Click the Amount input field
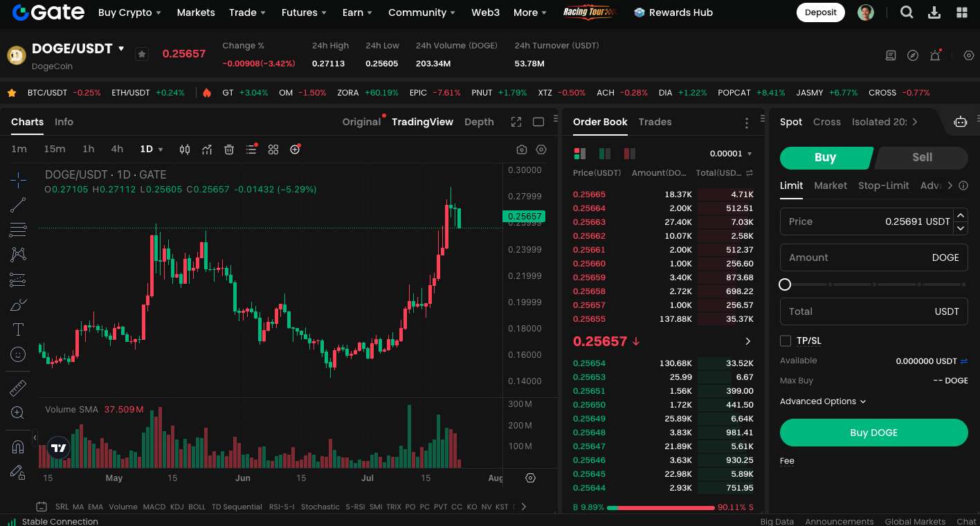 tap(874, 257)
